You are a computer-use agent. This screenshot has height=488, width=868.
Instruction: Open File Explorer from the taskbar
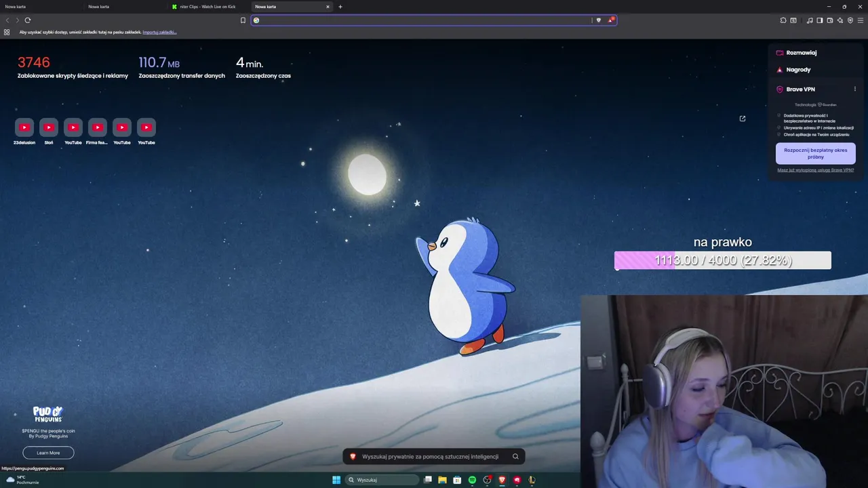(x=442, y=480)
